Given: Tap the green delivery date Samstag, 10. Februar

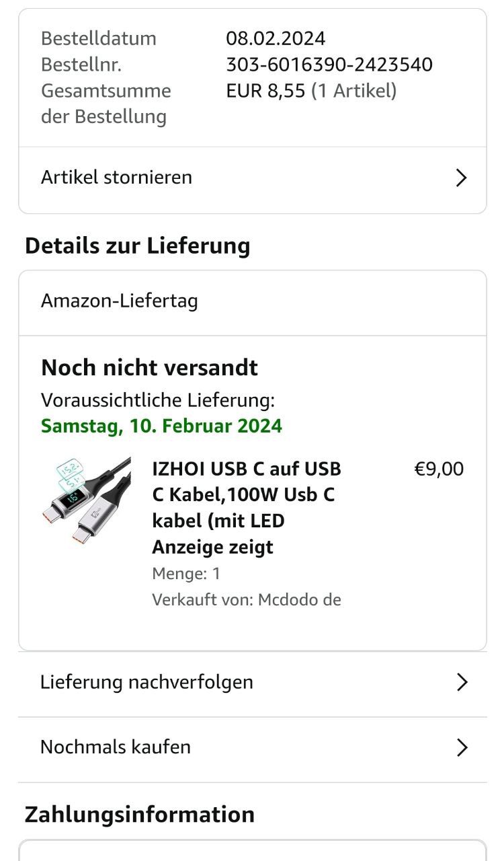Looking at the screenshot, I should [161, 426].
